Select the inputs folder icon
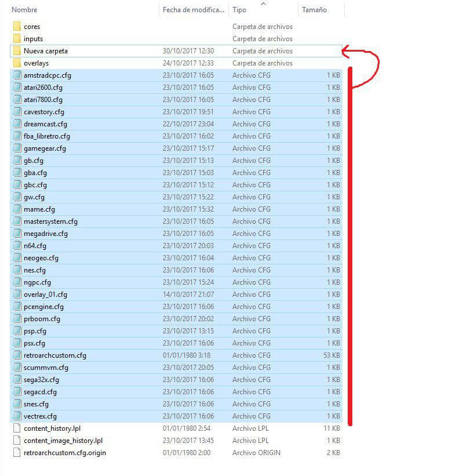The width and height of the screenshot is (459, 476). click(x=17, y=39)
